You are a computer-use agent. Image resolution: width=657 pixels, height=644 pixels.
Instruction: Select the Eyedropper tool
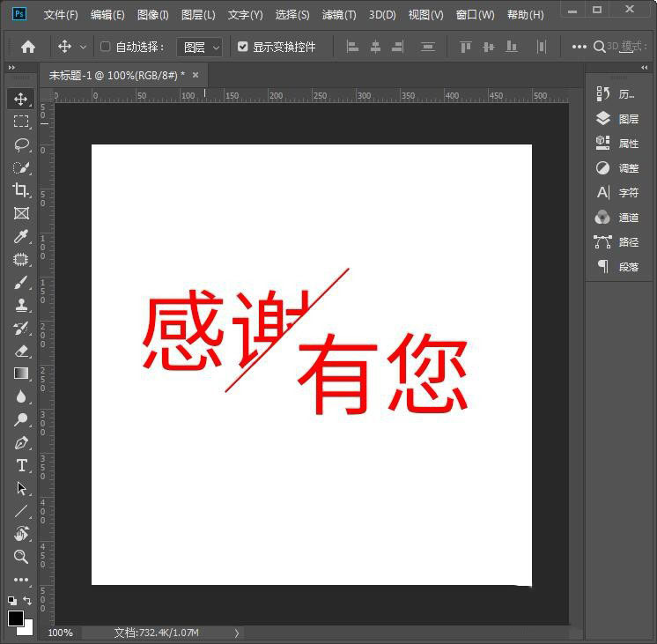(20, 236)
